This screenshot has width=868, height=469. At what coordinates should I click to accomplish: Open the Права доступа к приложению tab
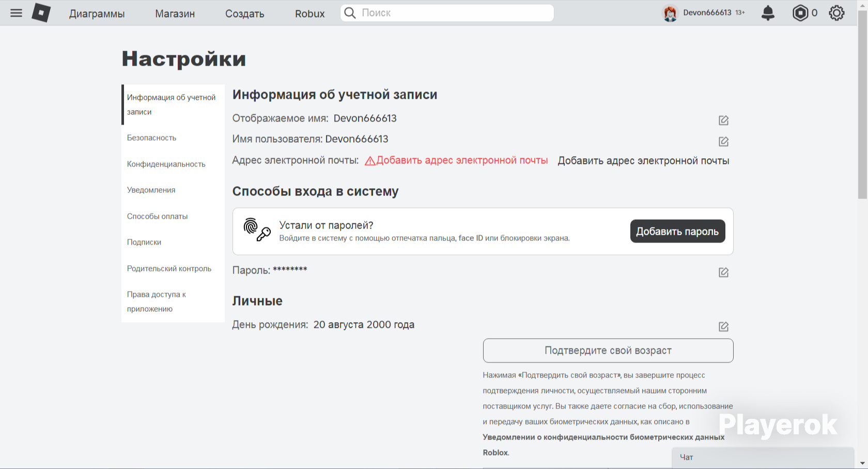(x=173, y=301)
